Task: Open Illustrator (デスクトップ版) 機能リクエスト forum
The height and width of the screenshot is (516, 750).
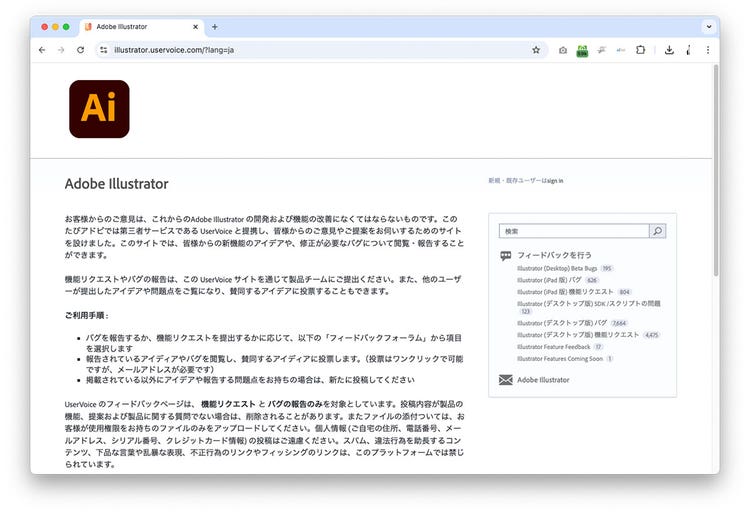Action: click(578, 335)
